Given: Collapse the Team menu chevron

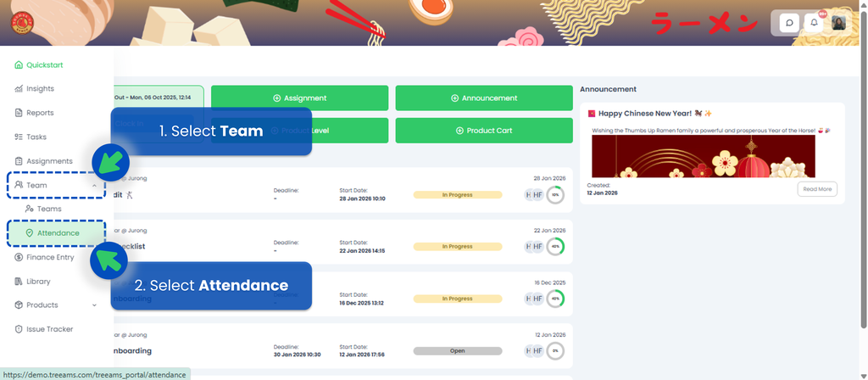Looking at the screenshot, I should coord(94,185).
